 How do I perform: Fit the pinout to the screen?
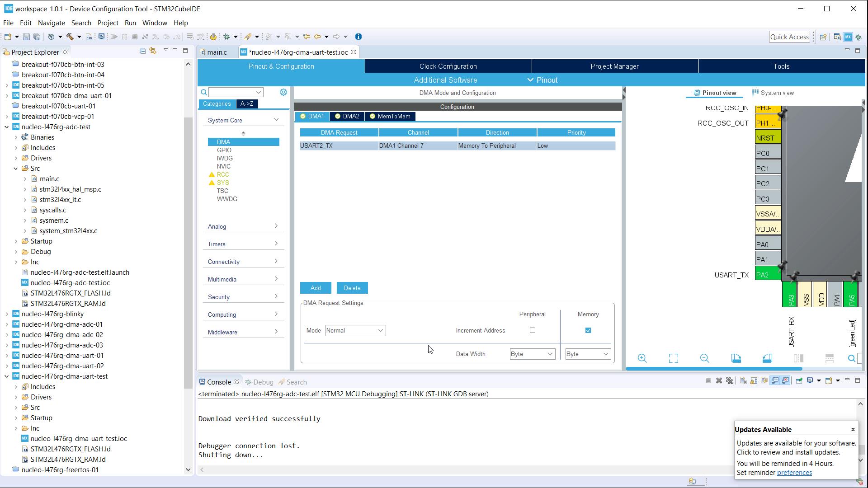[x=673, y=358]
